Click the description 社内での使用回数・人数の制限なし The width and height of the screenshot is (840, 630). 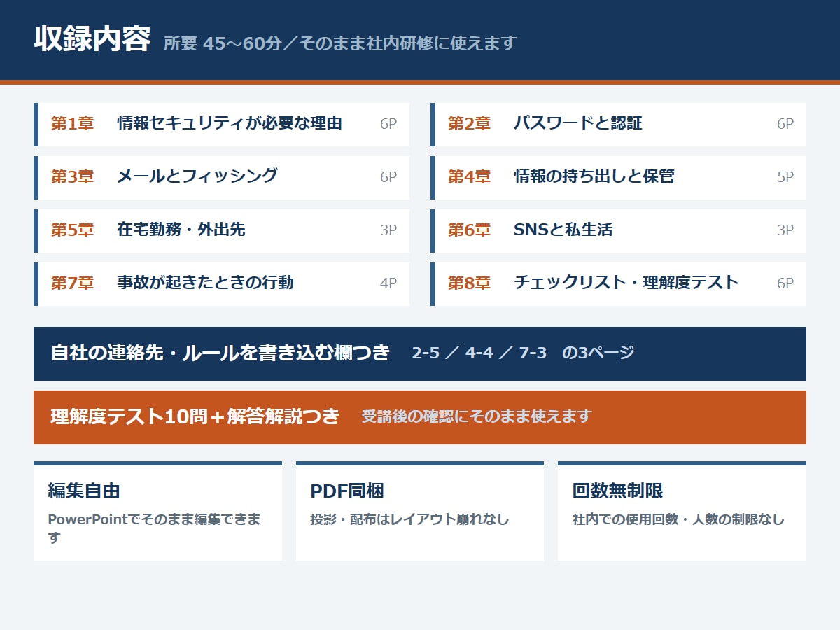(x=678, y=519)
